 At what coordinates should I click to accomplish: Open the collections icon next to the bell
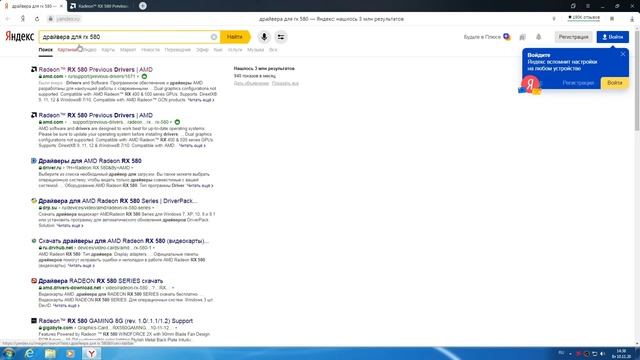(522, 37)
